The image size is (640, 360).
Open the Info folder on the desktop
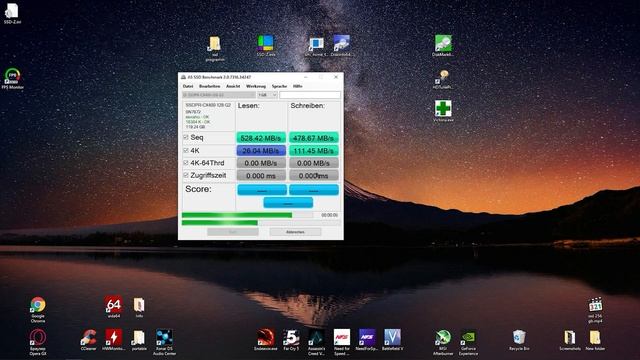(139, 307)
